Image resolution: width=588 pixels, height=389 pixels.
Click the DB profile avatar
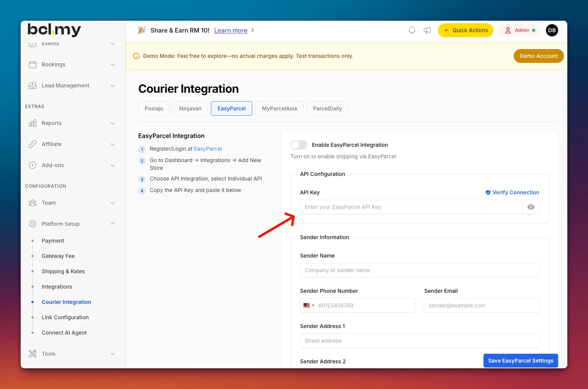pyautogui.click(x=552, y=30)
